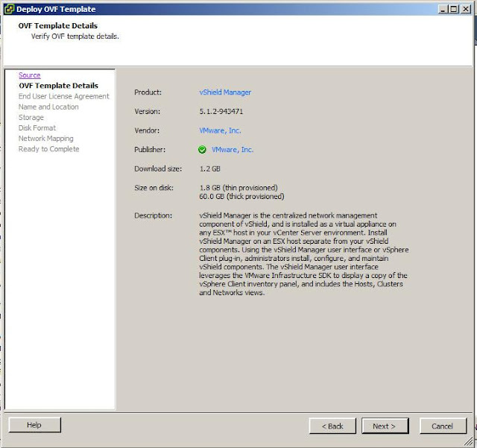Image resolution: width=477 pixels, height=448 pixels.
Task: Maximize the Deploy OVF Template window
Action: click(x=454, y=9)
